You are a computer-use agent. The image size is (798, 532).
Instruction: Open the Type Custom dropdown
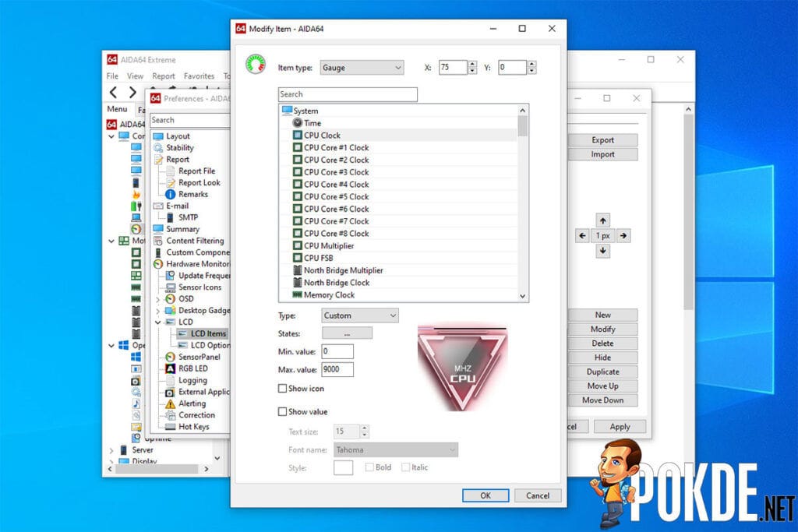pos(360,315)
